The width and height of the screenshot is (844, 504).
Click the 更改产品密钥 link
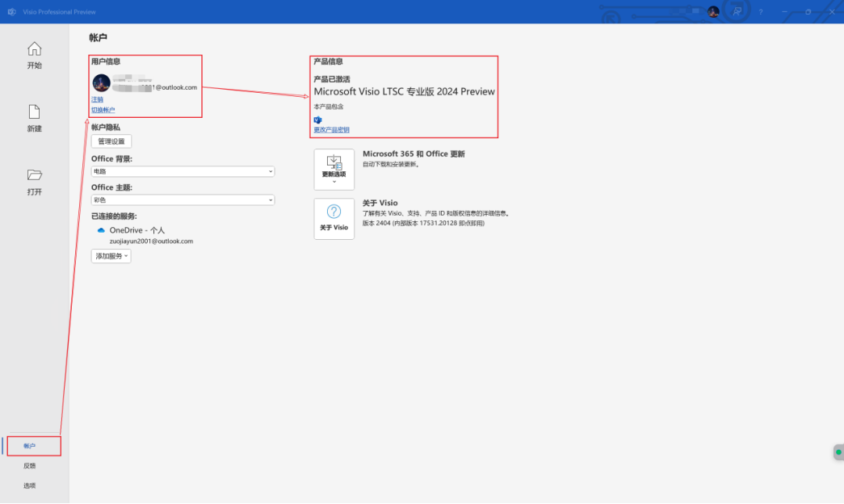point(332,130)
